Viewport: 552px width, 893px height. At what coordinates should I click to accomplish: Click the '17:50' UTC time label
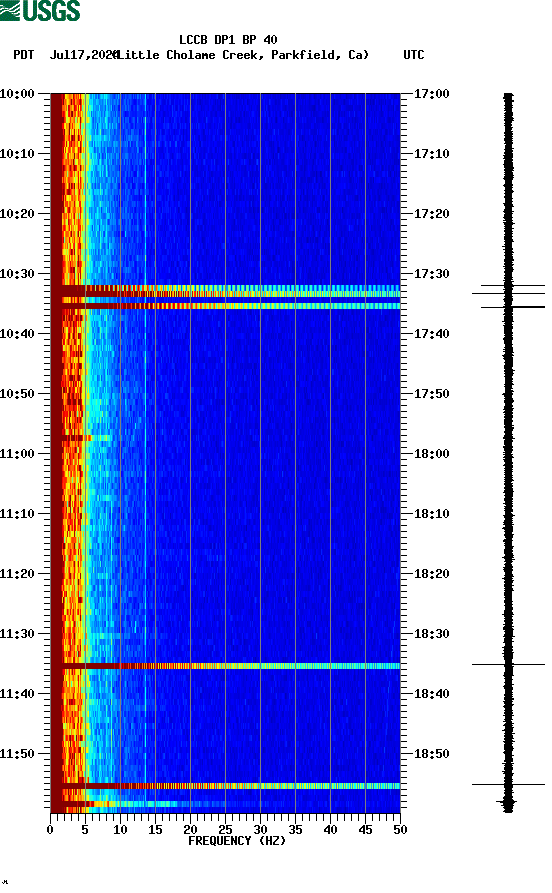coord(431,394)
